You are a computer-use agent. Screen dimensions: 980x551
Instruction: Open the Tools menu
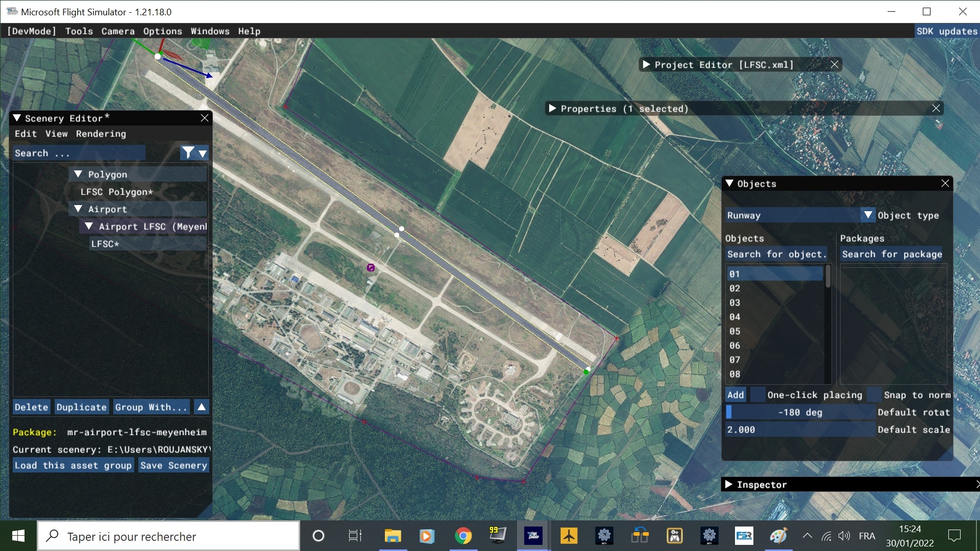pos(79,31)
